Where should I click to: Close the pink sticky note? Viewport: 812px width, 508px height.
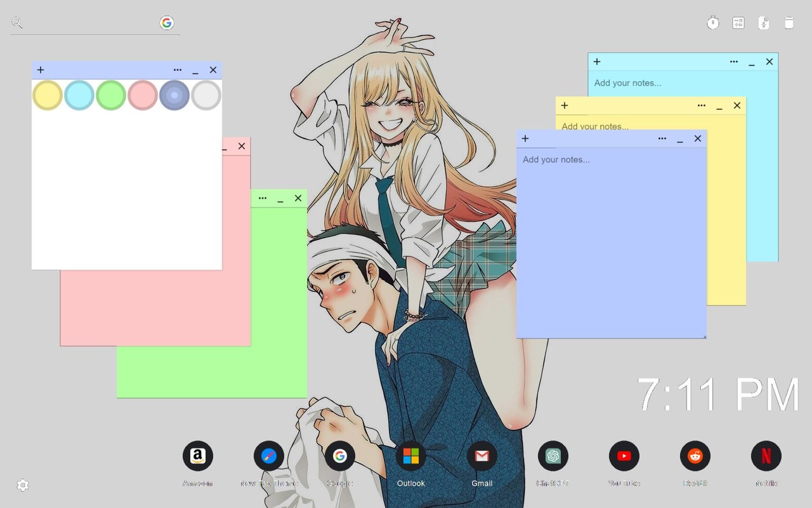tap(242, 146)
